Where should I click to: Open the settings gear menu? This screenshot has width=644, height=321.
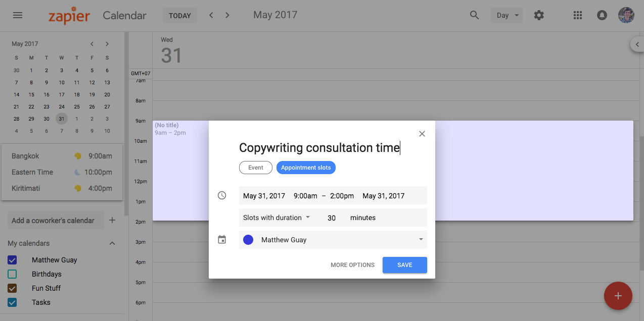pos(539,15)
